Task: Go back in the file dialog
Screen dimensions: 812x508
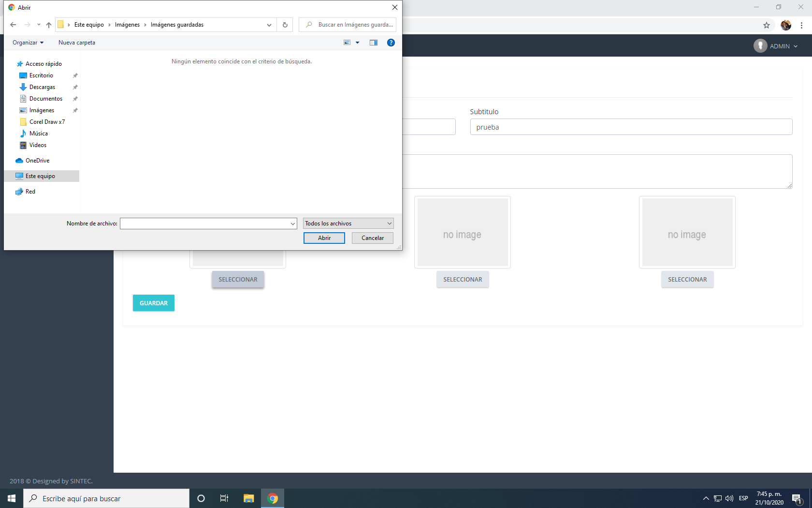Action: click(x=13, y=25)
